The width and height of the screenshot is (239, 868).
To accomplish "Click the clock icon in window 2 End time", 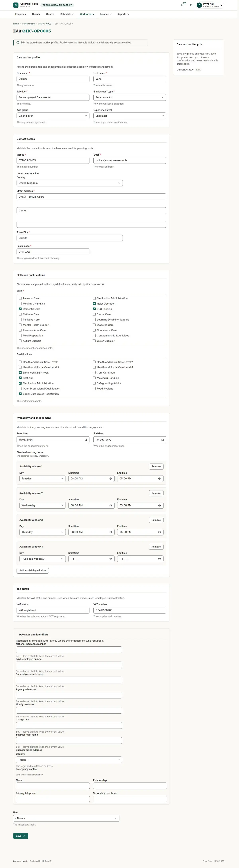I will click(x=159, y=505).
